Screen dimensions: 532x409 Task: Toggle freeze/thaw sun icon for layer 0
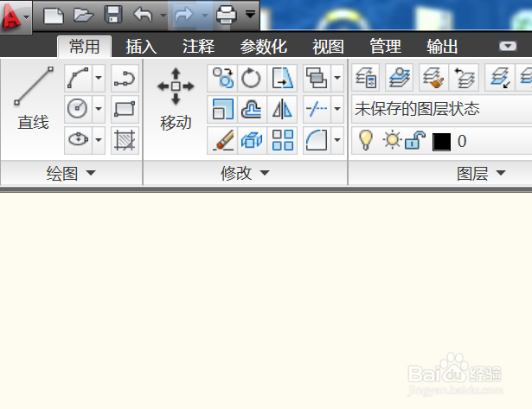click(392, 140)
